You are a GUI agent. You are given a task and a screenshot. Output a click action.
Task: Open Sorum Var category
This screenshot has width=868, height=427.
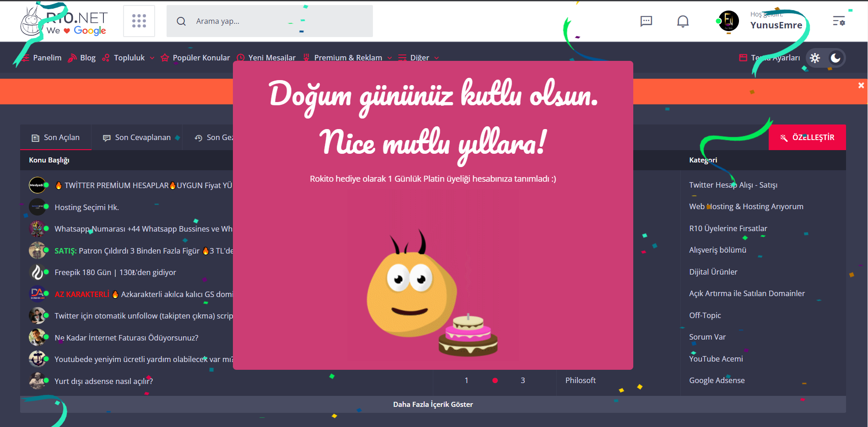click(707, 337)
